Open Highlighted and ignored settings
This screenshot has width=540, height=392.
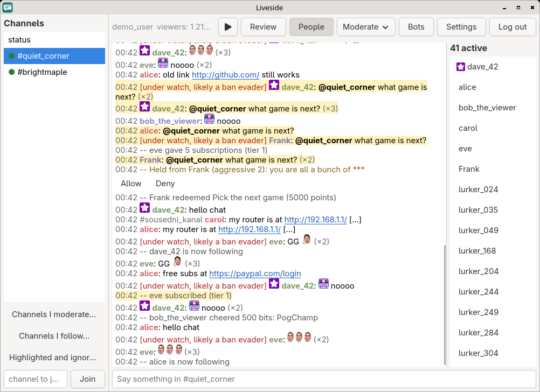54,357
